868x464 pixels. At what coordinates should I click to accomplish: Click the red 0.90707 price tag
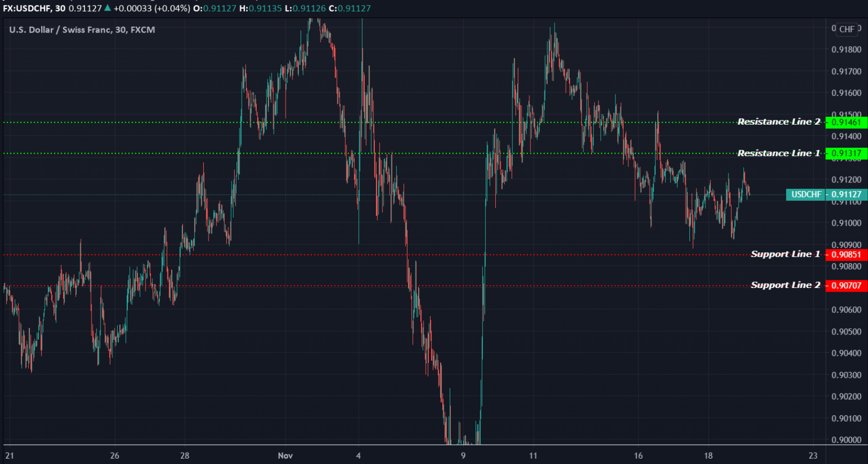click(846, 286)
